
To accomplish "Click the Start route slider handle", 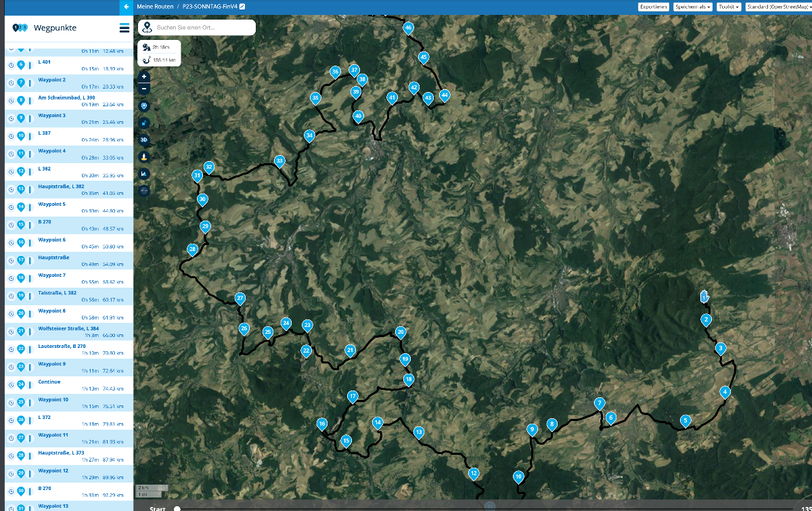I will (x=177, y=509).
